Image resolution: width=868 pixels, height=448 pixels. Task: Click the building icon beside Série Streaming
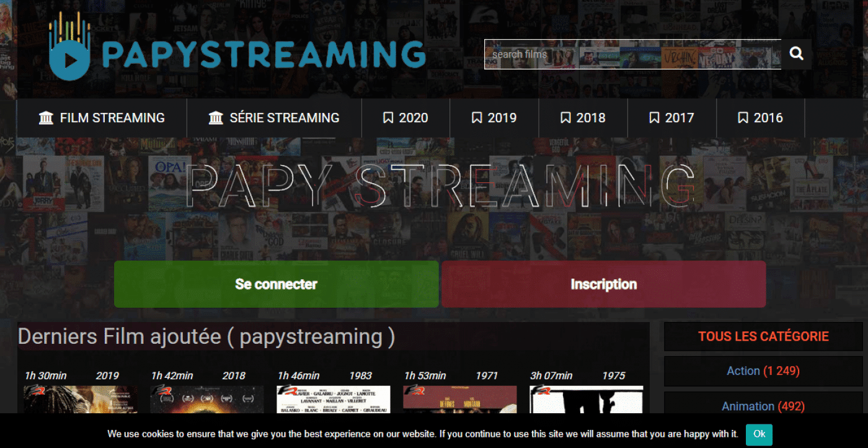(216, 118)
